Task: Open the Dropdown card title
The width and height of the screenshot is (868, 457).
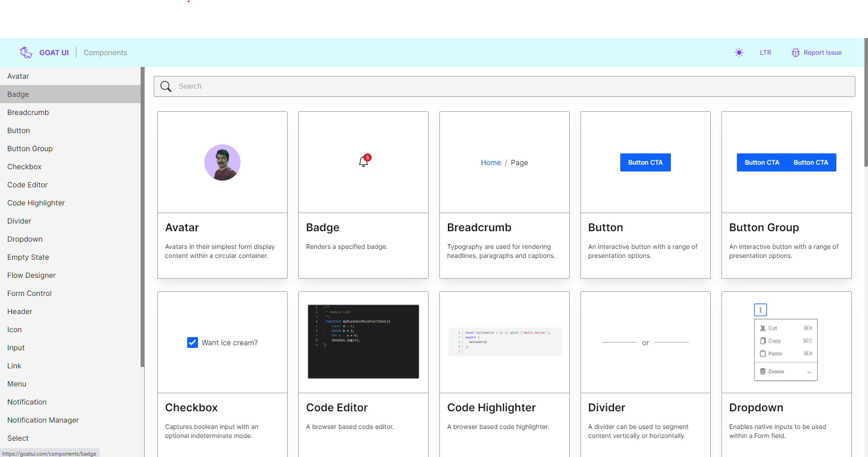Action: (756, 408)
